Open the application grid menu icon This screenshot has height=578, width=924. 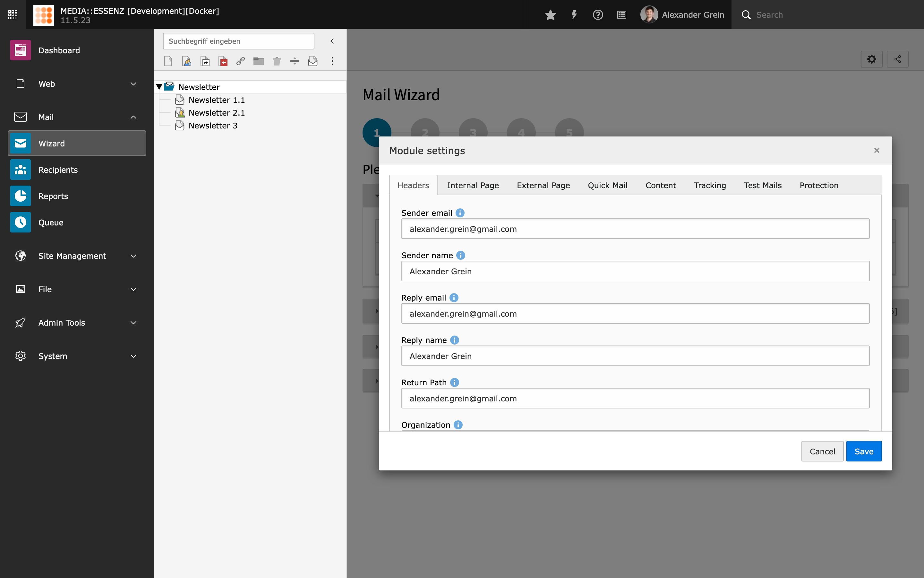point(13,14)
